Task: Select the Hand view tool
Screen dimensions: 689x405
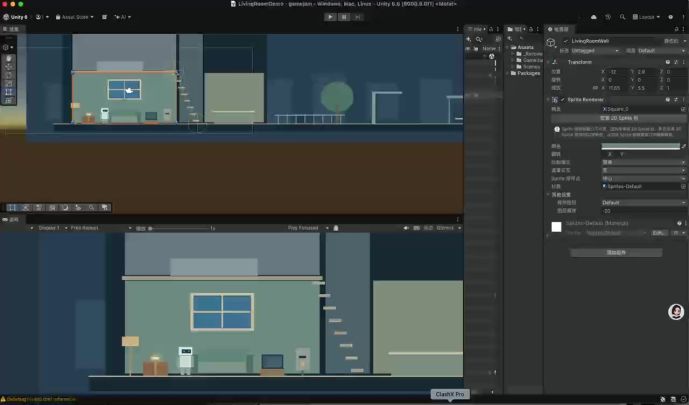Action: [9, 58]
